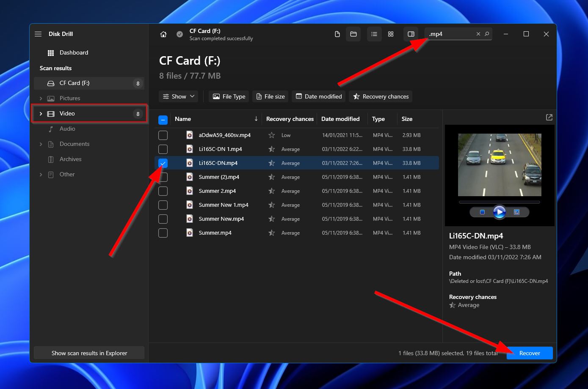Check the Summer (2).mp4 checkbox
The width and height of the screenshot is (588, 389).
tap(163, 177)
